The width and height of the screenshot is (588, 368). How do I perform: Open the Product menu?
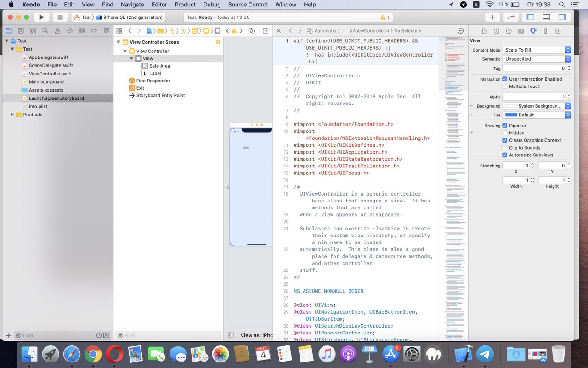[185, 5]
